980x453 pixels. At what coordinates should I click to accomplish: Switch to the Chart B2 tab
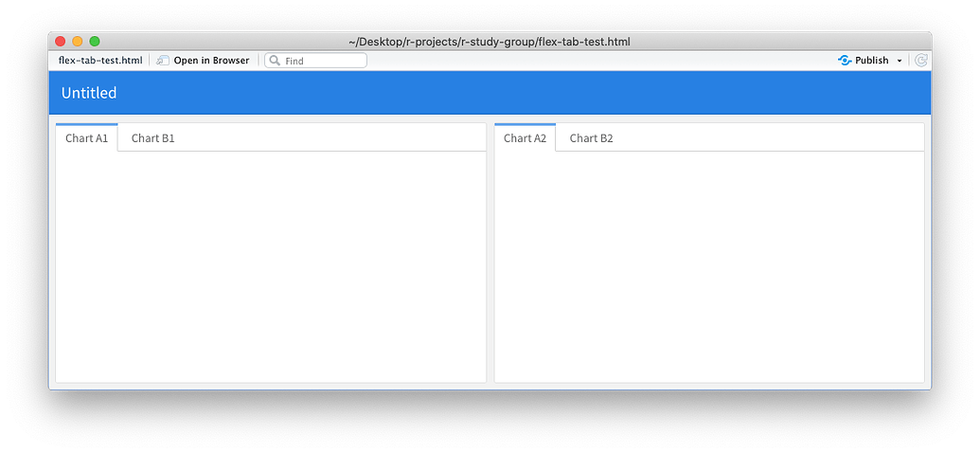(591, 138)
